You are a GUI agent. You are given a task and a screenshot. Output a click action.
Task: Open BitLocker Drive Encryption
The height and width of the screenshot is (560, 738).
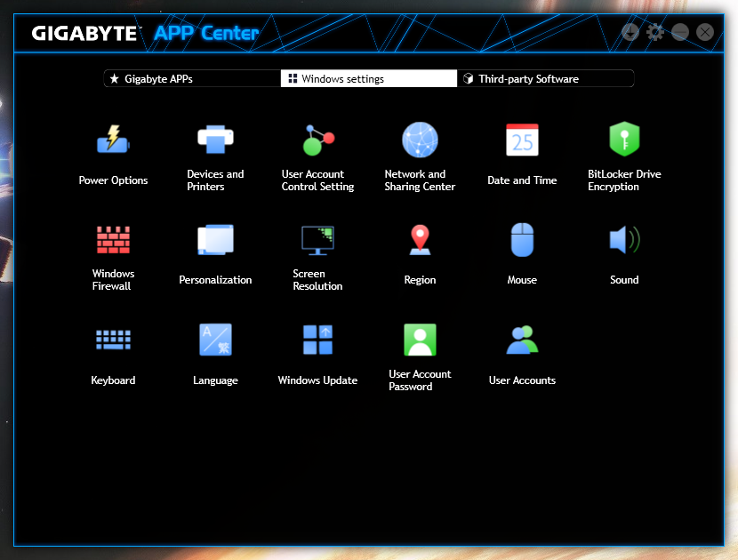point(624,140)
